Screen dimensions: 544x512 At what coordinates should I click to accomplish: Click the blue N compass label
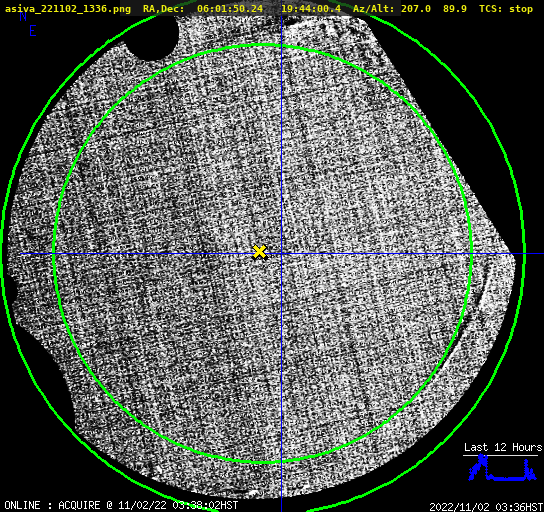point(23,16)
